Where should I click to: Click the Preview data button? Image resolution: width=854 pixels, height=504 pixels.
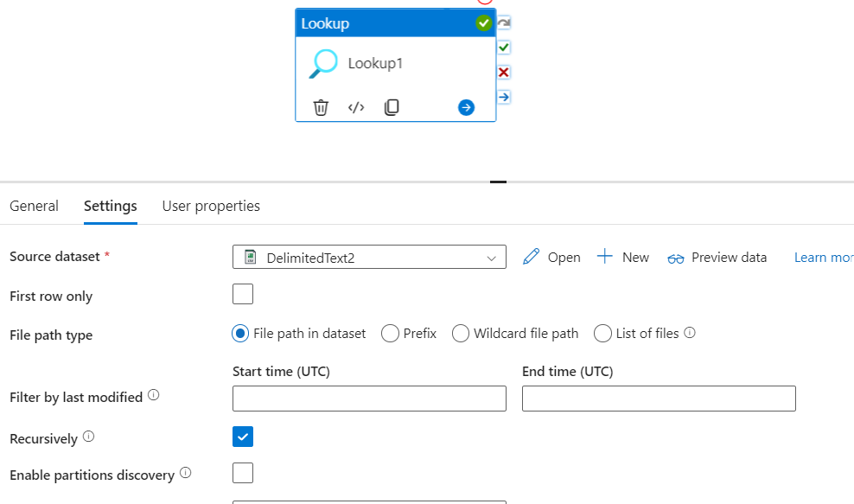click(717, 257)
